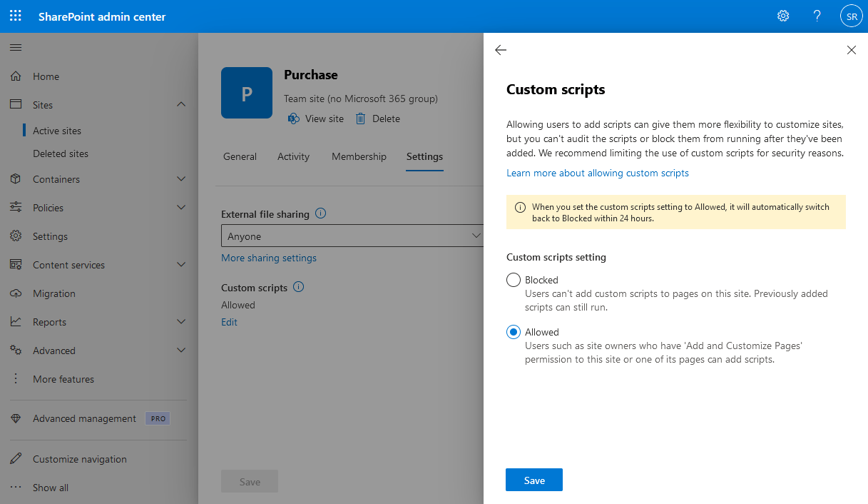The width and height of the screenshot is (868, 504).
Task: Open the app launcher waffle icon
Action: pyautogui.click(x=15, y=16)
